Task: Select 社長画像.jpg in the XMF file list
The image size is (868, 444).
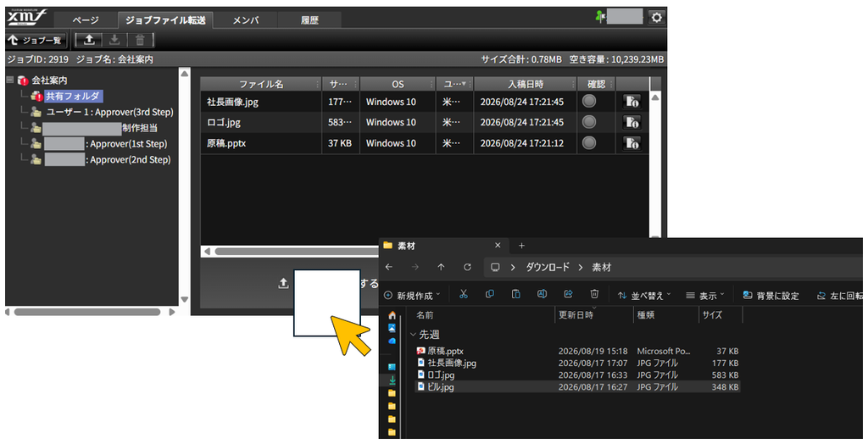Action: coord(232,102)
